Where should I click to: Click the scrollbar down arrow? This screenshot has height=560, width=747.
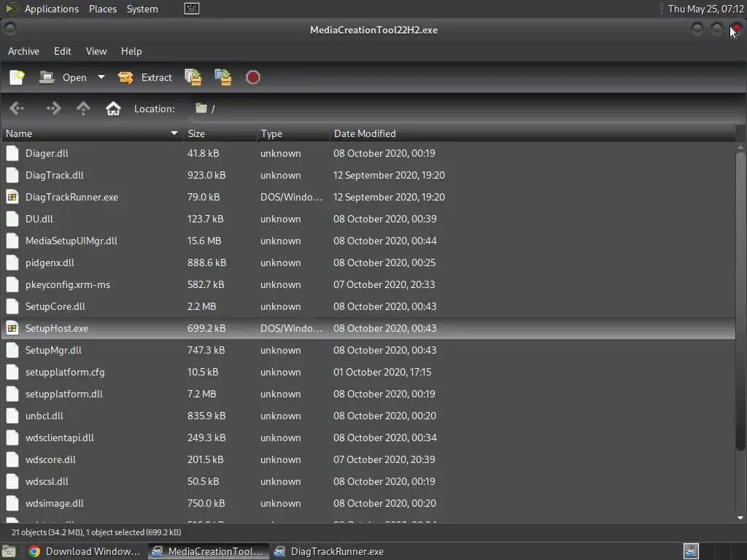point(740,518)
